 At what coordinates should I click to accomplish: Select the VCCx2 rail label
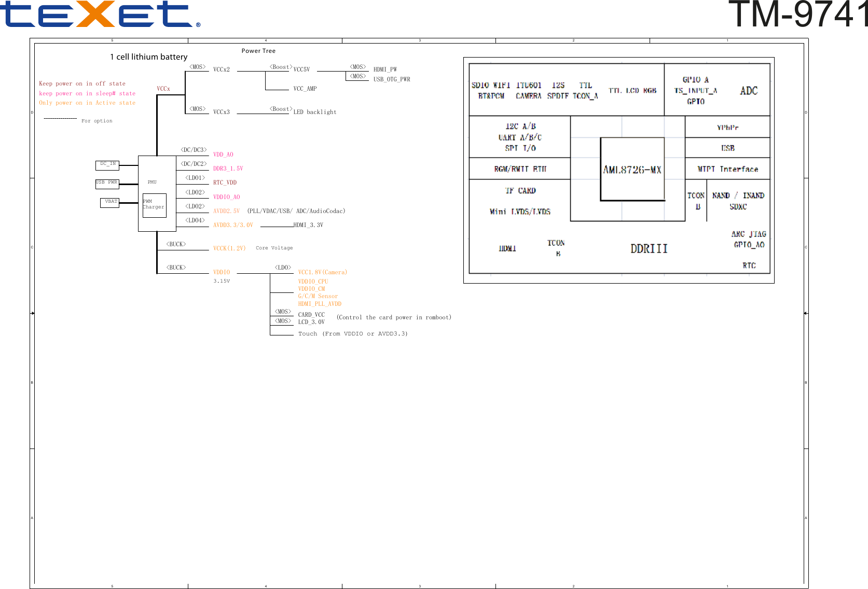[x=222, y=69]
